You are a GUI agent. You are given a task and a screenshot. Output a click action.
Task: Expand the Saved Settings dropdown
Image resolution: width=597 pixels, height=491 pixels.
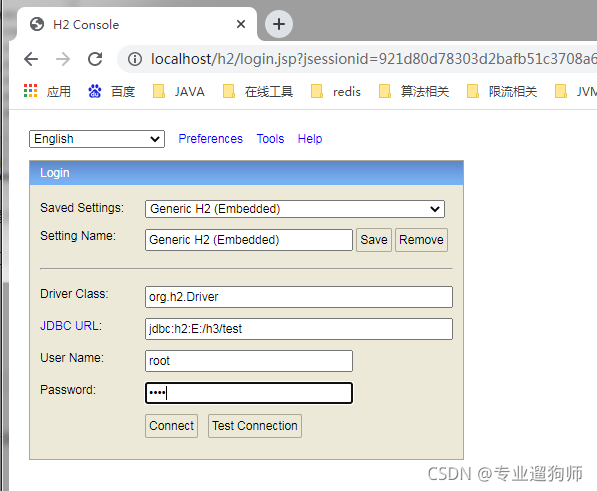pos(295,209)
